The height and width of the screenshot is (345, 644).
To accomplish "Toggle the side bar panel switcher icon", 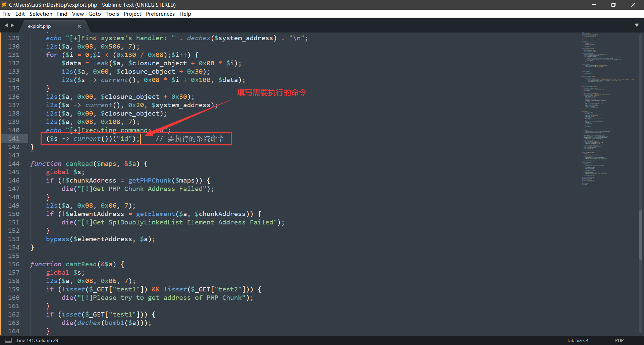I will tap(8, 340).
